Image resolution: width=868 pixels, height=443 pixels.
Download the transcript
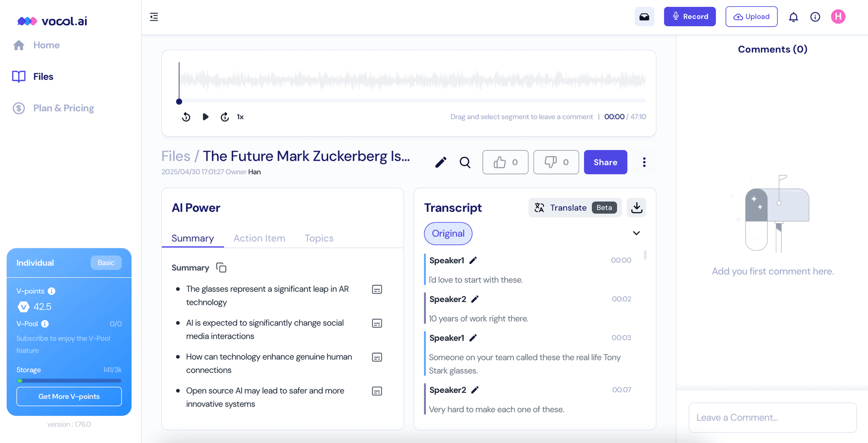point(637,208)
